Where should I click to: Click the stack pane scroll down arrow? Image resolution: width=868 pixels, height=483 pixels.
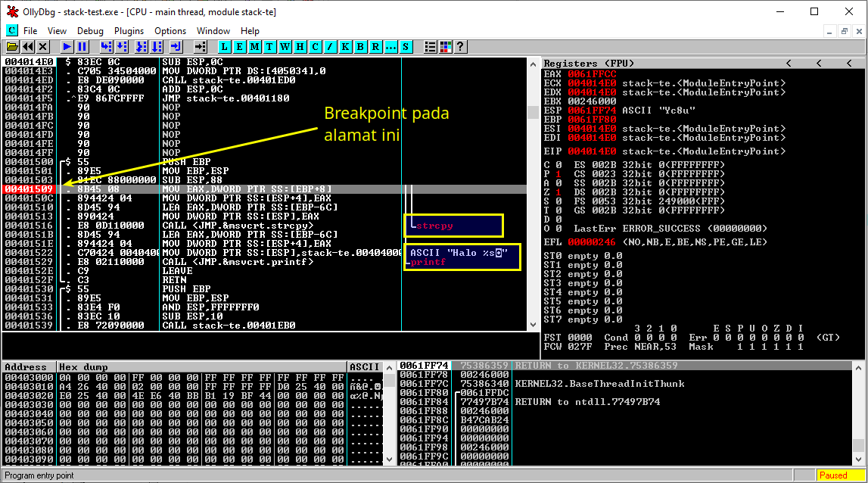click(x=859, y=460)
